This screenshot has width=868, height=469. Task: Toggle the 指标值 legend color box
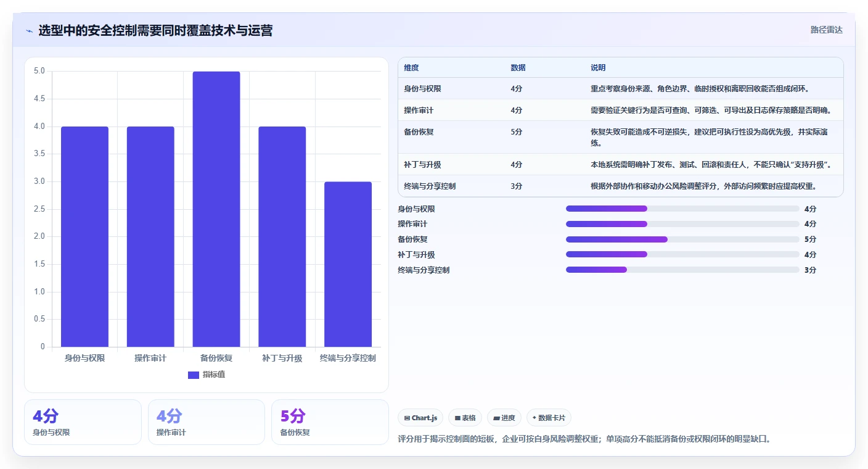[x=194, y=375]
